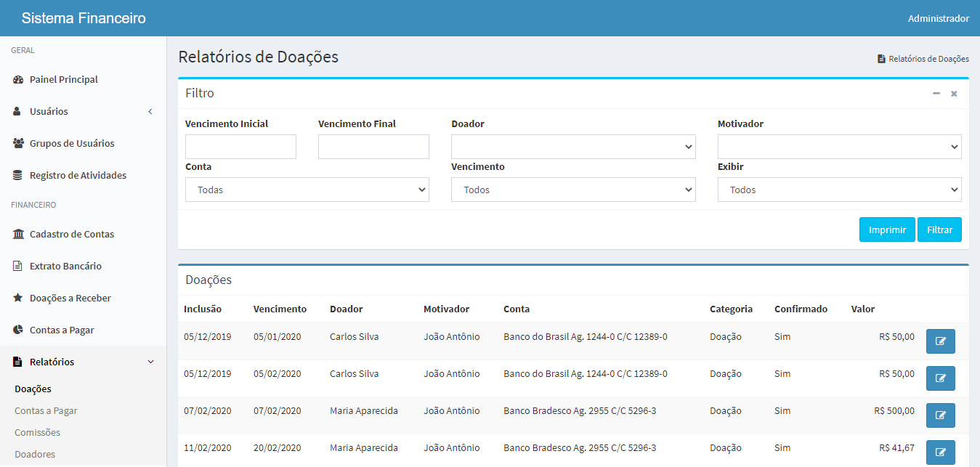Click the Doações a Receber star icon
This screenshot has height=467, width=980.
click(18, 299)
